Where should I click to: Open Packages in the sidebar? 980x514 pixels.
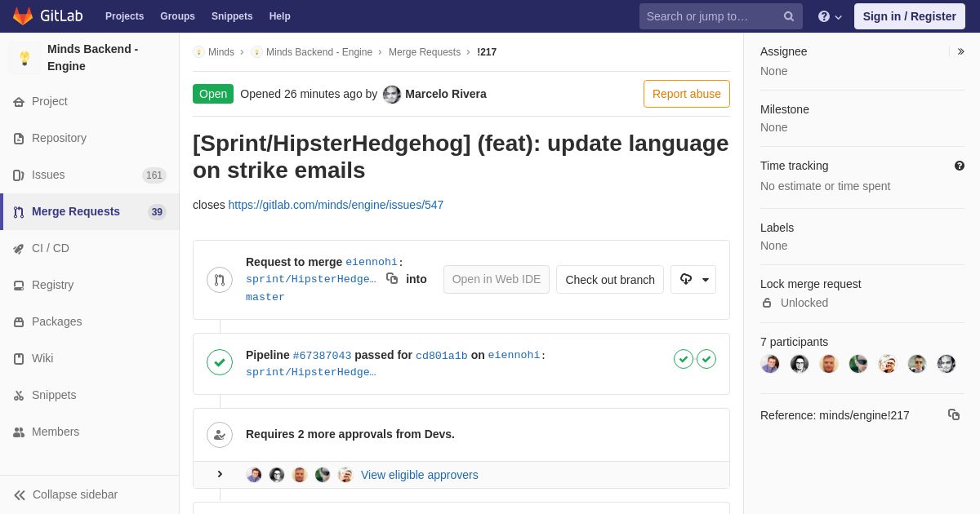pos(90,321)
